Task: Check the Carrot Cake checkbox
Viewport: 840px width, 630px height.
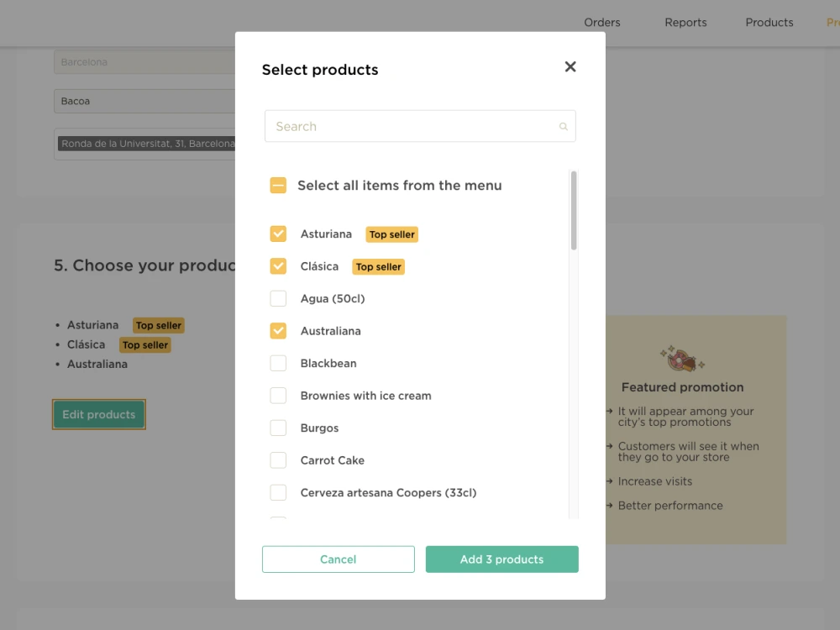Action: 278,460
